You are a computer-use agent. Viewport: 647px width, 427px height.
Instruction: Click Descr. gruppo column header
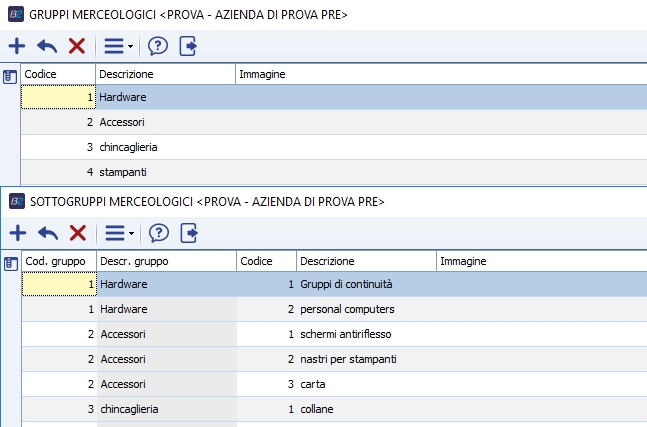point(165,261)
